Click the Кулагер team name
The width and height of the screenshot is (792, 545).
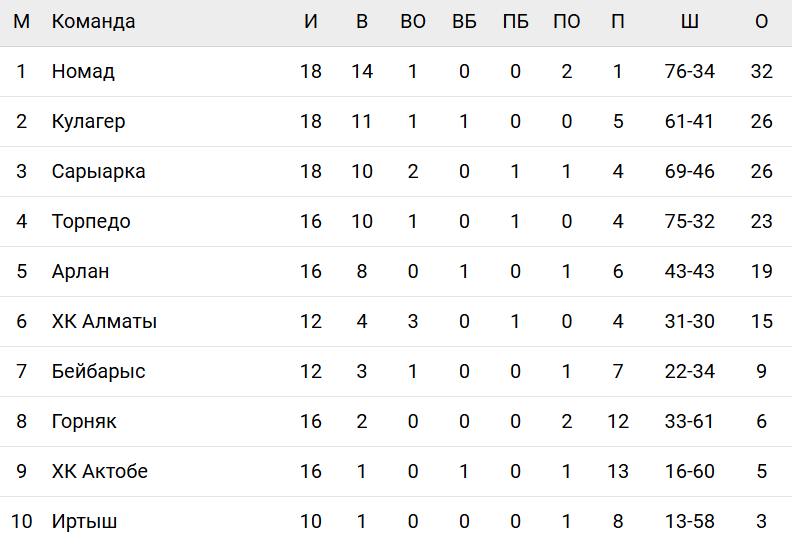pyautogui.click(x=88, y=122)
